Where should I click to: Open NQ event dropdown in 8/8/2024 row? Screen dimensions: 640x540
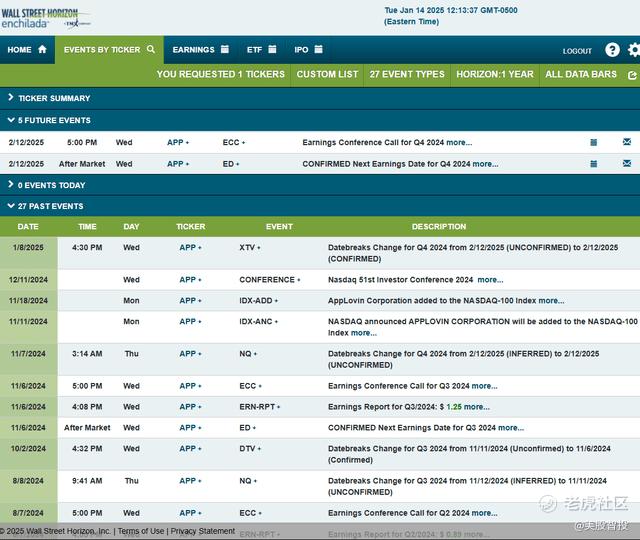248,481
